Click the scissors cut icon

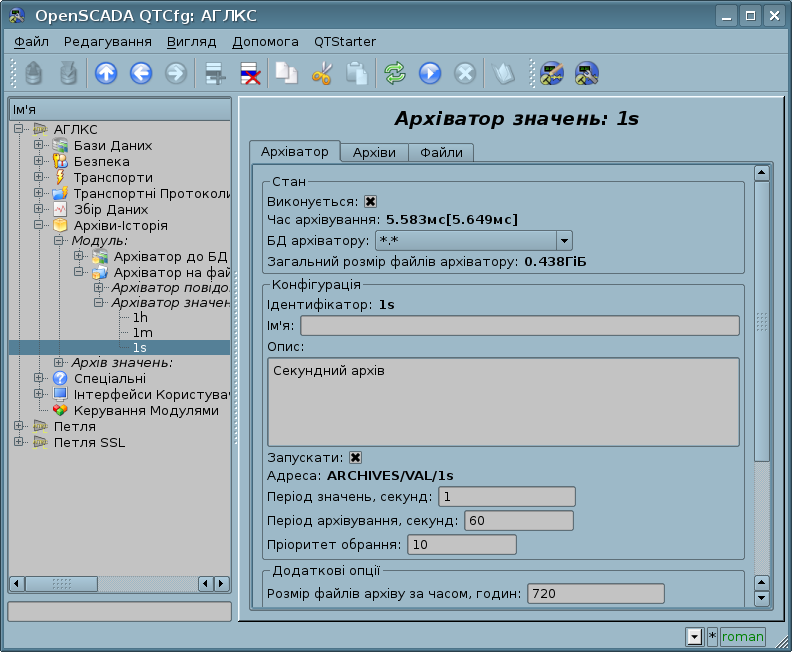pos(322,74)
